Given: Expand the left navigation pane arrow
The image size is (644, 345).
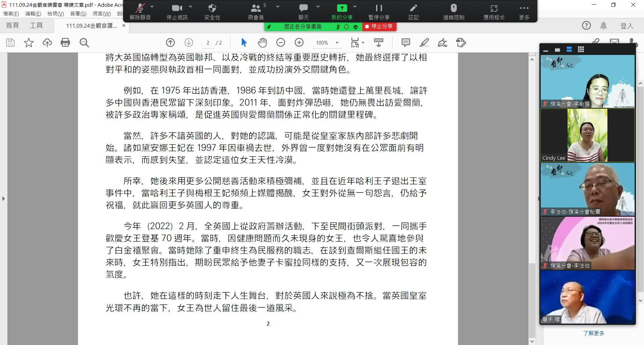Looking at the screenshot, I should (x=4, y=199).
